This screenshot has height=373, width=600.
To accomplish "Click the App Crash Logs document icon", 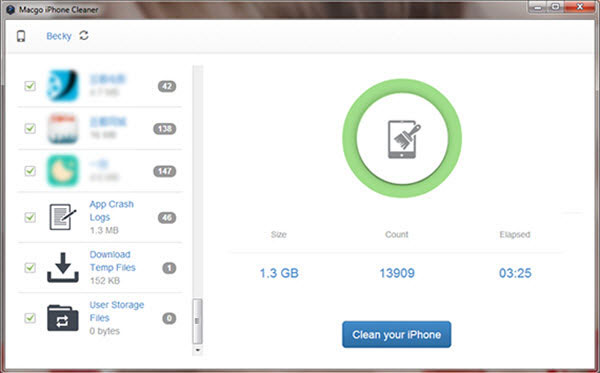I will click(63, 217).
